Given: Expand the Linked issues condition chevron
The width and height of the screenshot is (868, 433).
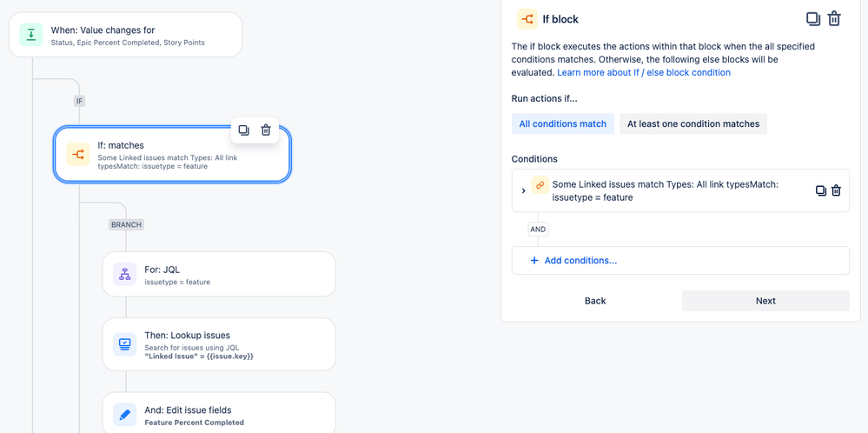Looking at the screenshot, I should point(524,190).
